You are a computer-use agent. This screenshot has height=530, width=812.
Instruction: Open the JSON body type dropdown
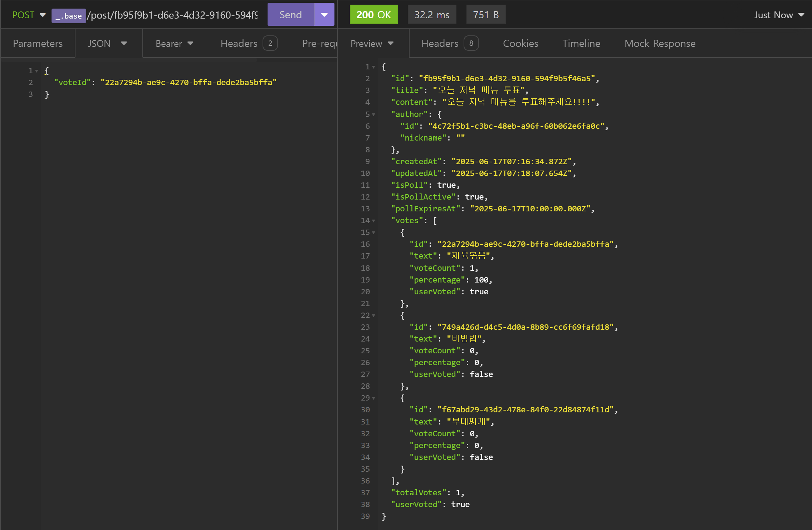pyautogui.click(x=107, y=43)
